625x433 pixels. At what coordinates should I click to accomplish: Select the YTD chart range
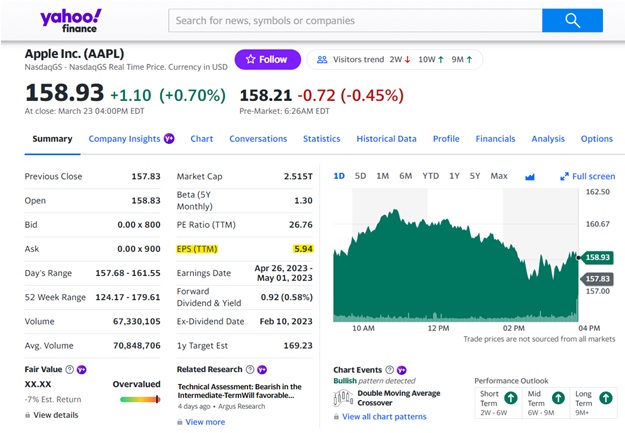coord(430,176)
